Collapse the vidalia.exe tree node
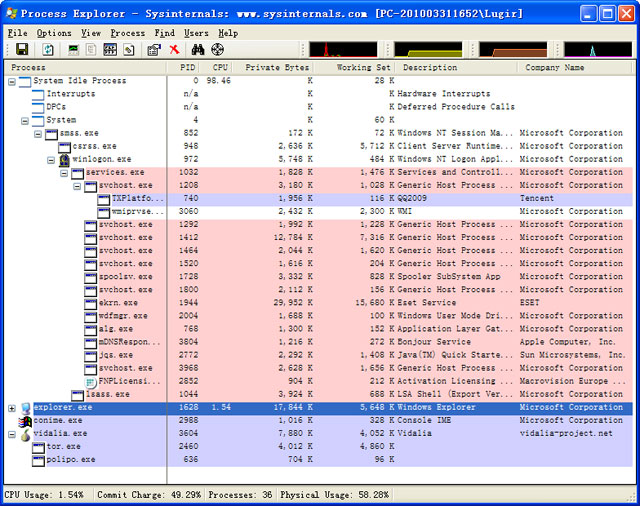 pos(12,435)
